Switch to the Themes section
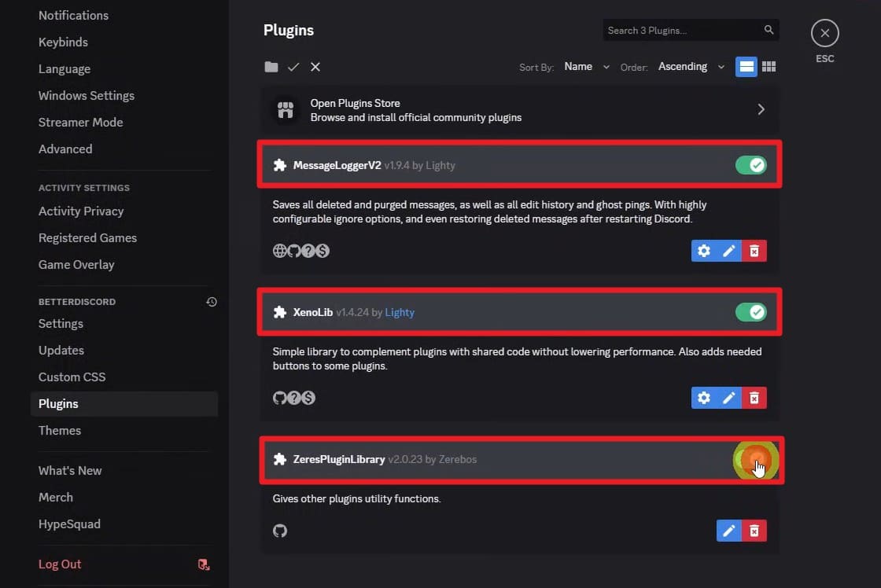 pos(60,430)
